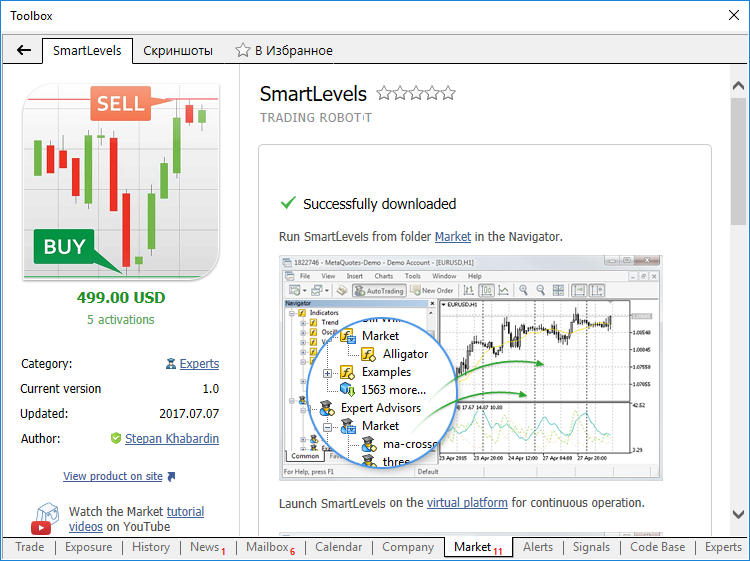Switch to the History tab
This screenshot has width=750, height=561.
coord(151,547)
